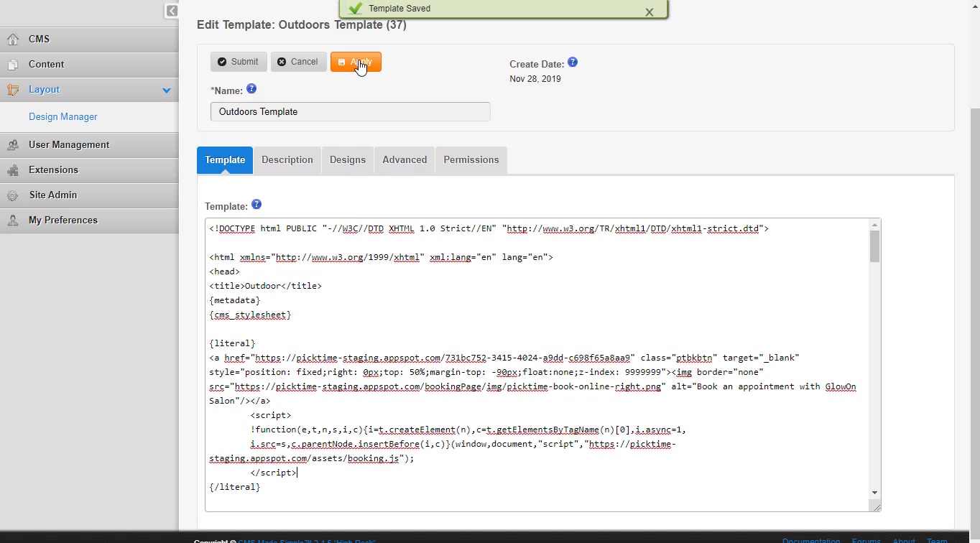Open the Design Manager link
The width and height of the screenshot is (980, 543).
[63, 117]
